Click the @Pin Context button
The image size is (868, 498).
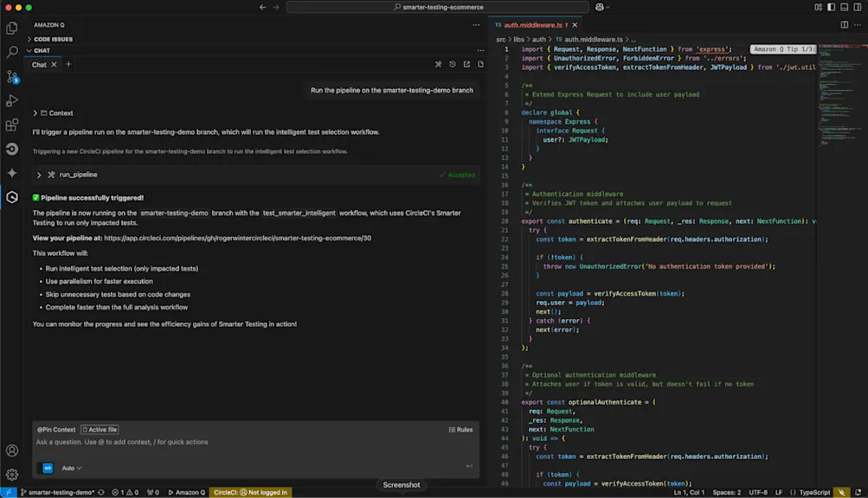(56, 430)
